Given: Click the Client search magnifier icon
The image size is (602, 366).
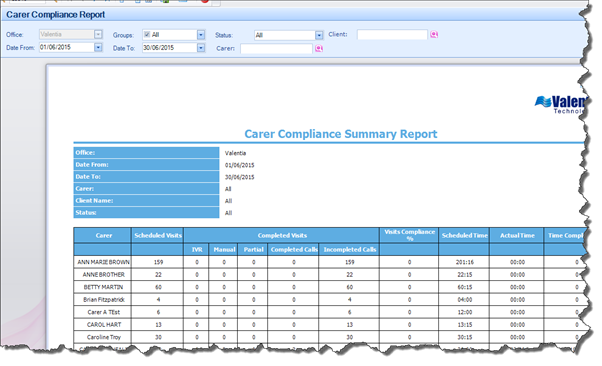Looking at the screenshot, I should 434,35.
